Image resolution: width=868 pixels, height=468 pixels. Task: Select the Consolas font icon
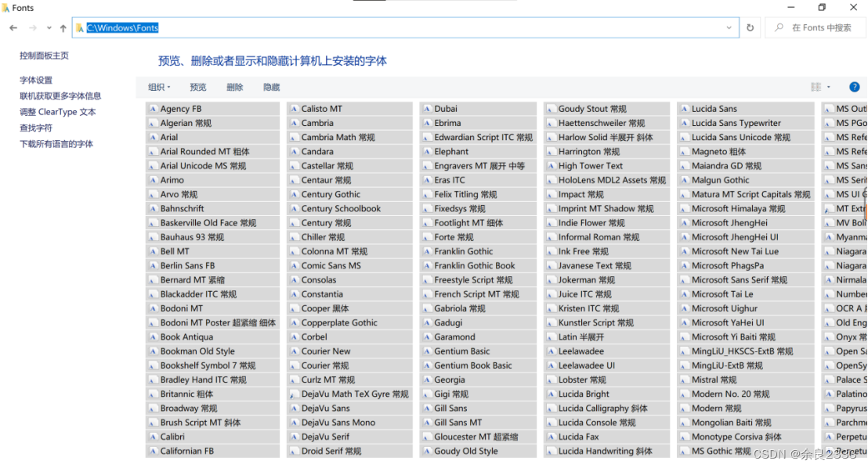point(295,280)
